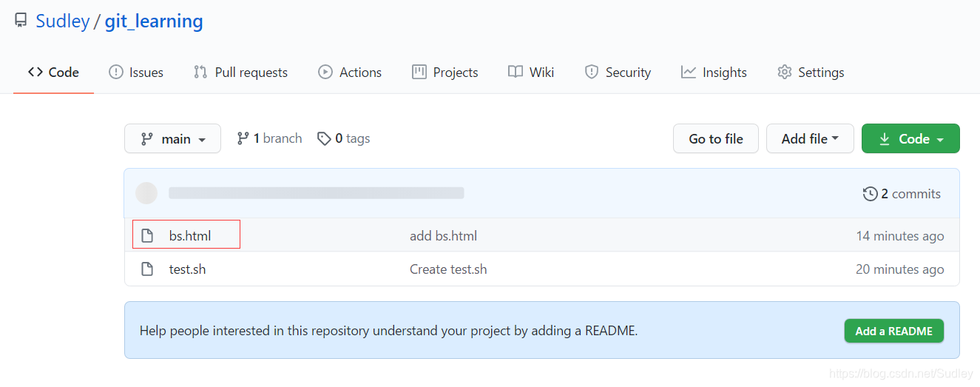Click the commit author avatar placeholder
Screen dimensions: 980x387
(x=146, y=193)
